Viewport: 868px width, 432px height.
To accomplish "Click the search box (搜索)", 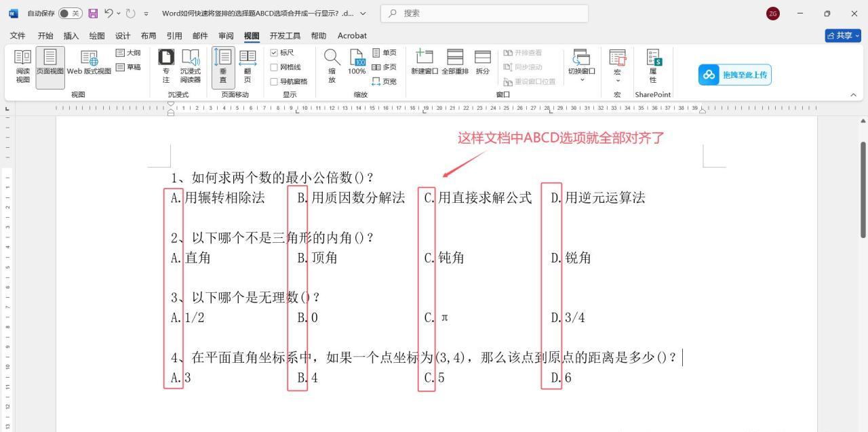I will coord(484,14).
